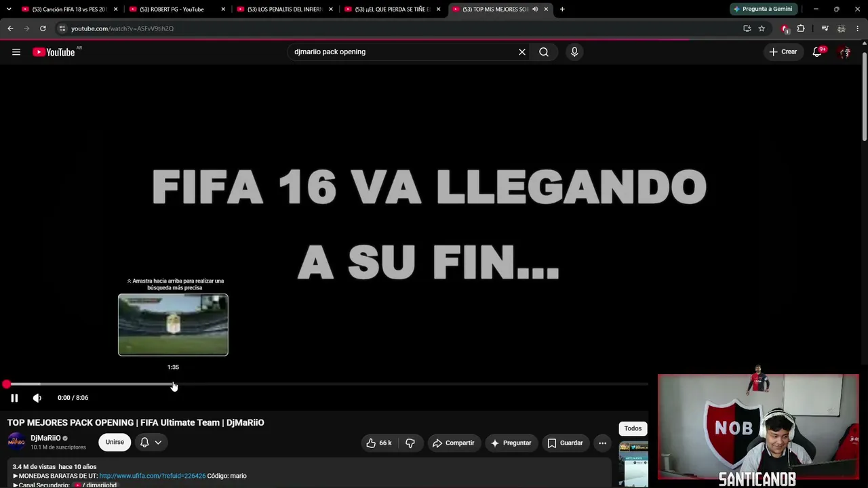Clear the search box text
868x488 pixels.
click(522, 52)
